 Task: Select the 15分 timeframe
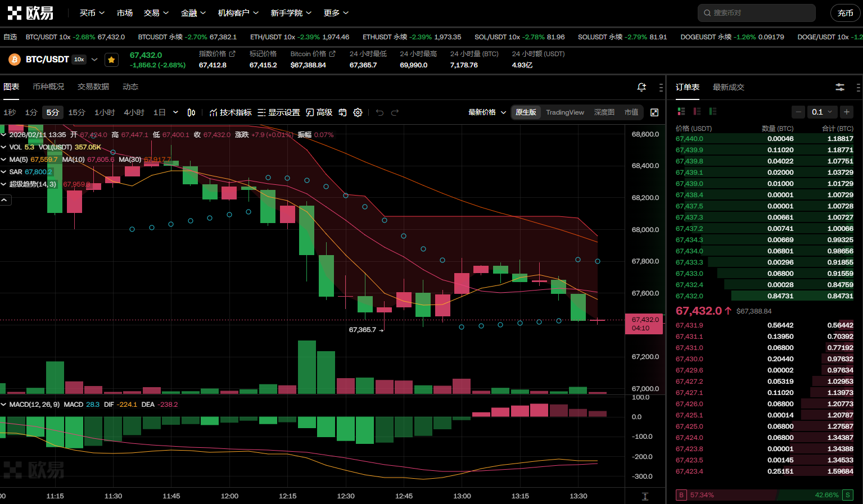click(x=76, y=112)
